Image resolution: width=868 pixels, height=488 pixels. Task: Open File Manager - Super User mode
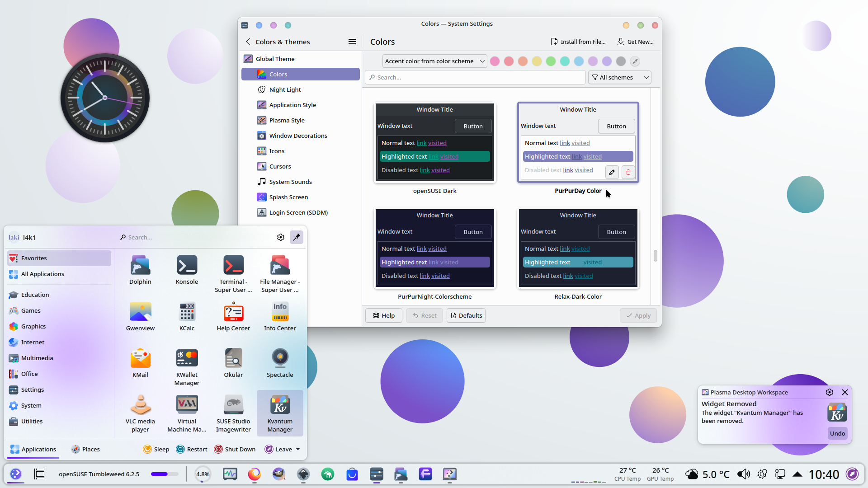coord(280,274)
